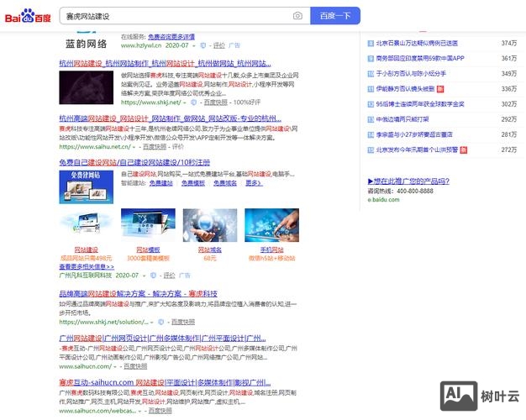The width and height of the screenshot is (526, 420).
Task: Expand dropdown arrow after shkj.net/solution URL
Action: pyautogui.click(x=151, y=323)
